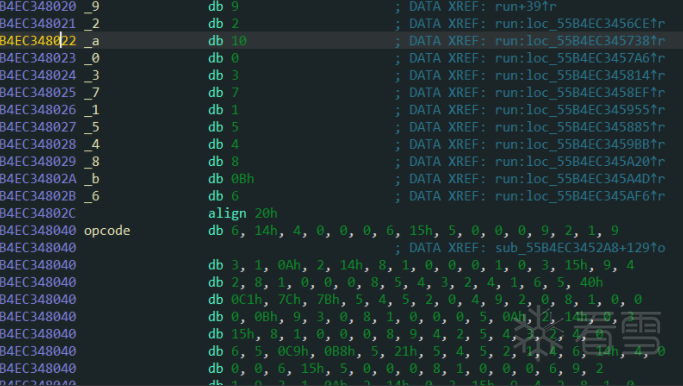This screenshot has width=683, height=386.
Task: Click the label _9
Action: pyautogui.click(x=92, y=7)
